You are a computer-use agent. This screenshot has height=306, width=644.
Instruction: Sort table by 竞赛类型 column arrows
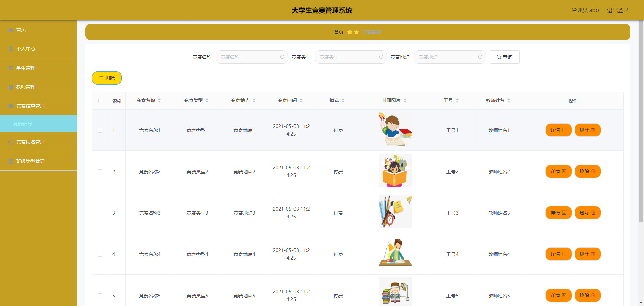pyautogui.click(x=207, y=100)
